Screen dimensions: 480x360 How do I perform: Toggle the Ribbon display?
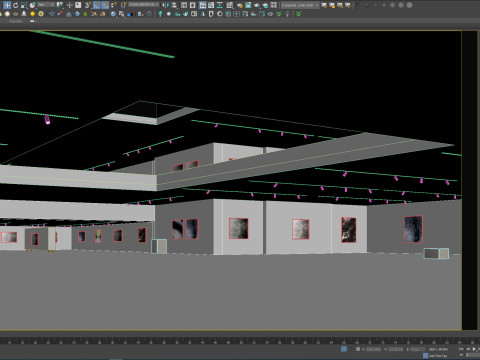202,5
